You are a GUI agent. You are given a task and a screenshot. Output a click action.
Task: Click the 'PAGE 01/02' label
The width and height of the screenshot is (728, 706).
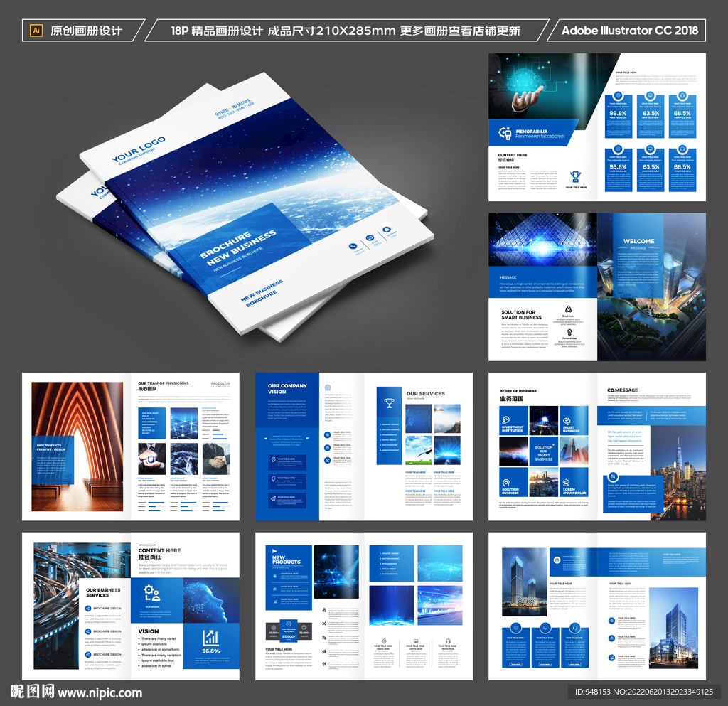coord(220,383)
